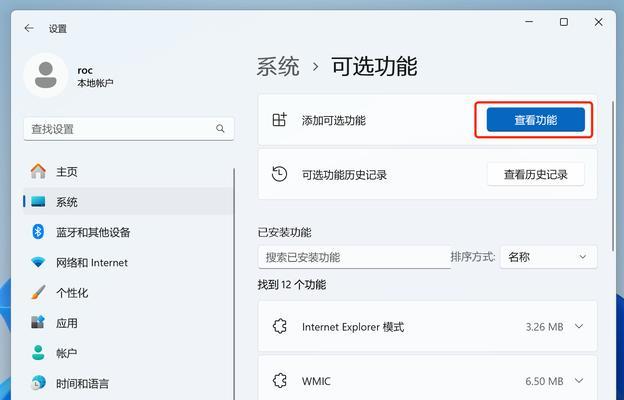Click the WMIC puzzle piece icon
The width and height of the screenshot is (624, 400).
pos(280,380)
